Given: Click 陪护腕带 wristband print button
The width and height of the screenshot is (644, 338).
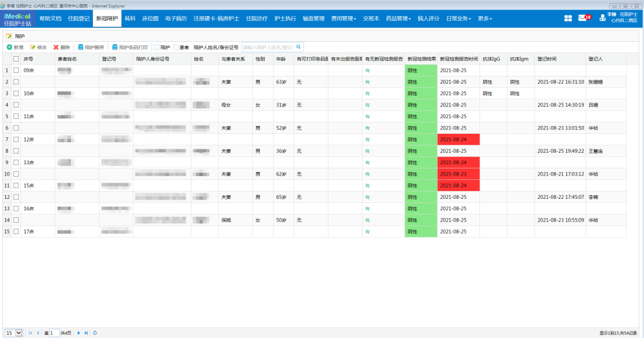Looking at the screenshot, I should [x=91, y=47].
